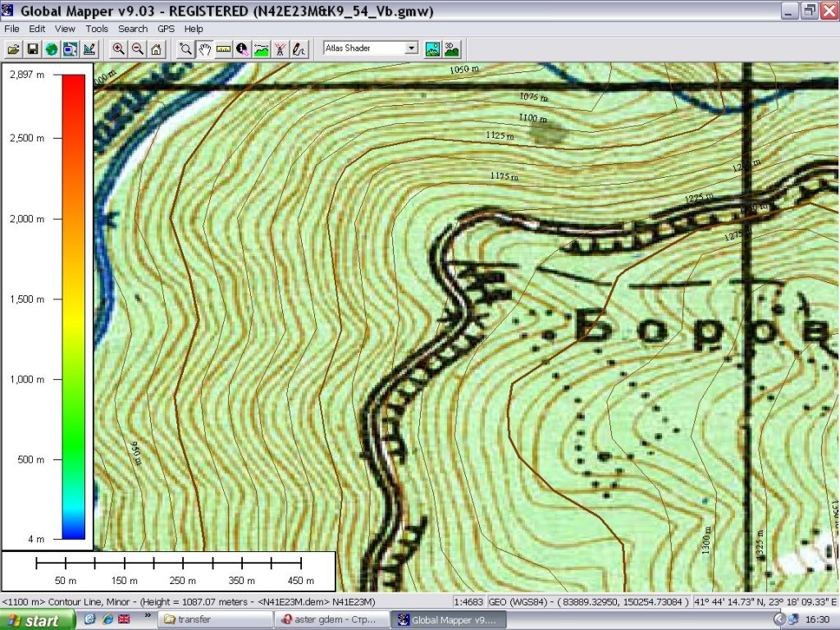Viewport: 840px width, 630px height.
Task: Toggle the Pan hand tool
Action: tap(205, 49)
